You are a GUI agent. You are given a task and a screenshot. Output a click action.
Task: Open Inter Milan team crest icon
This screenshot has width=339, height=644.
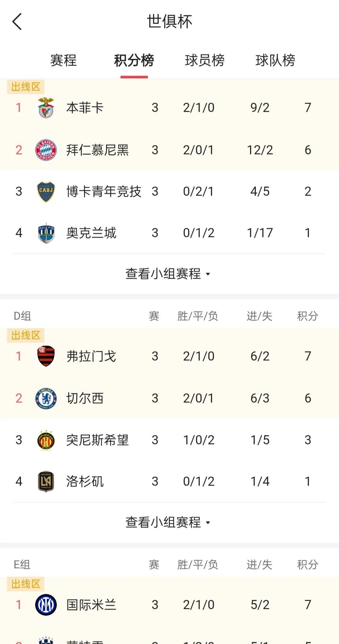tap(46, 605)
